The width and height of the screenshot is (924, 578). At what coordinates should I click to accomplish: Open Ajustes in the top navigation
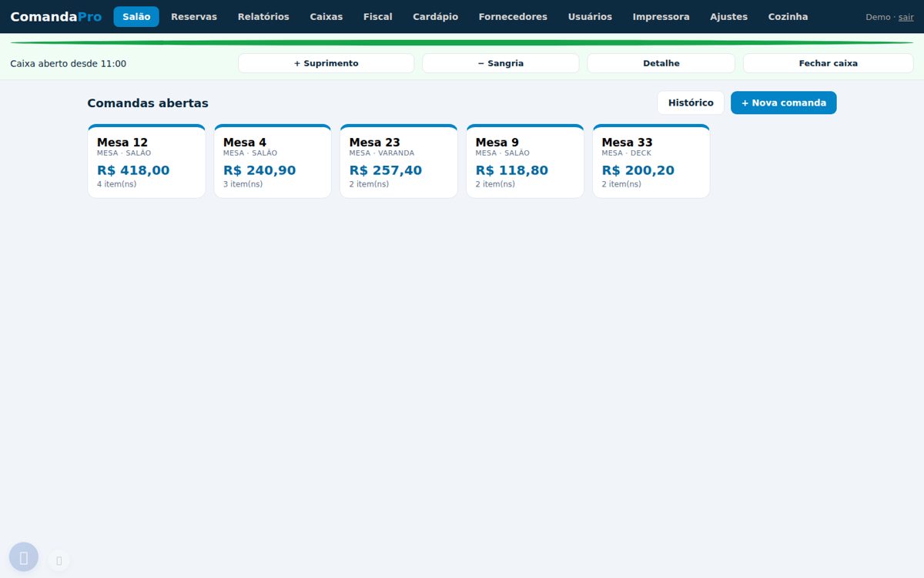[728, 17]
